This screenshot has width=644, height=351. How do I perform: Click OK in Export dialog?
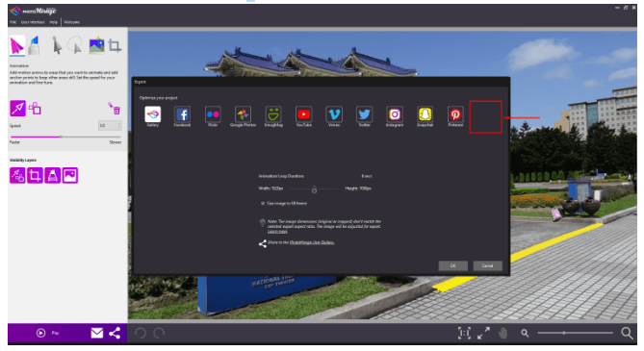[x=452, y=265]
